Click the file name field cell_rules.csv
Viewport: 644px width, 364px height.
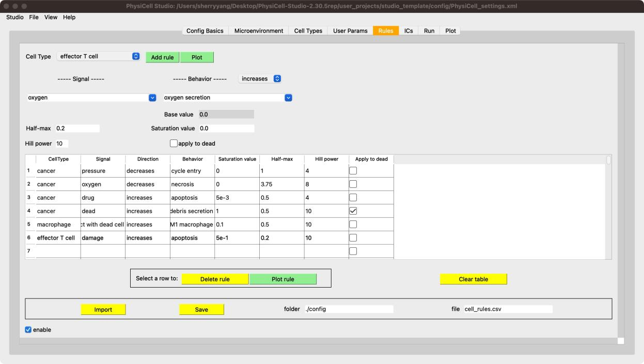click(507, 309)
